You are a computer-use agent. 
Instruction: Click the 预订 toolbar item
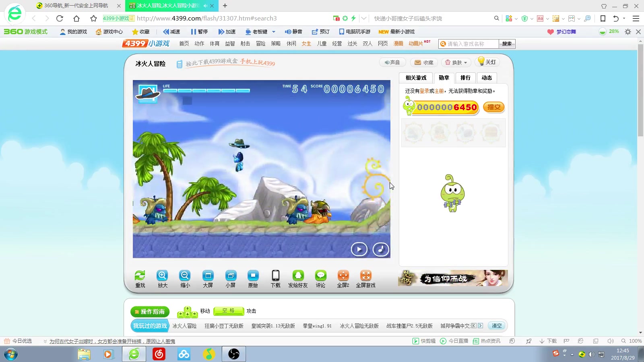[x=321, y=32]
